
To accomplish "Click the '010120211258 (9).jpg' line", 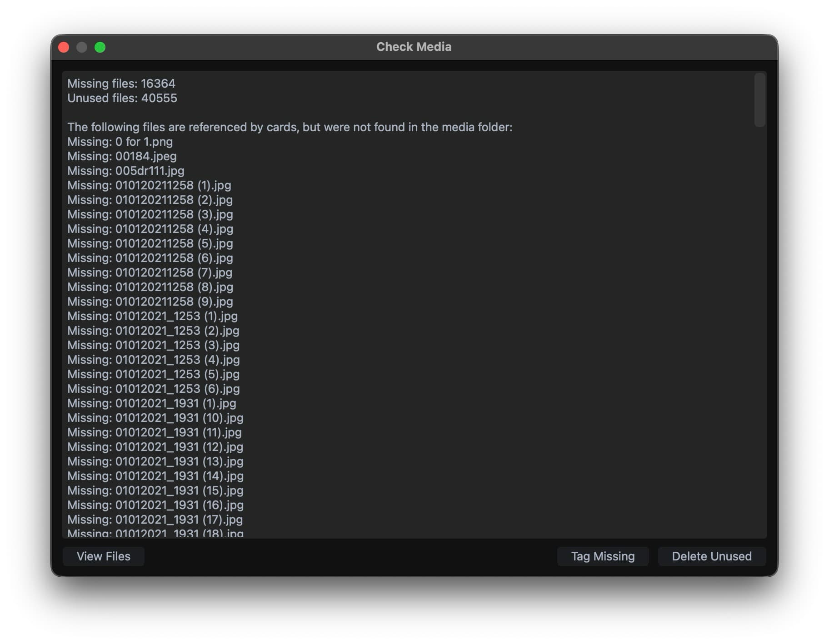I will pos(150,302).
